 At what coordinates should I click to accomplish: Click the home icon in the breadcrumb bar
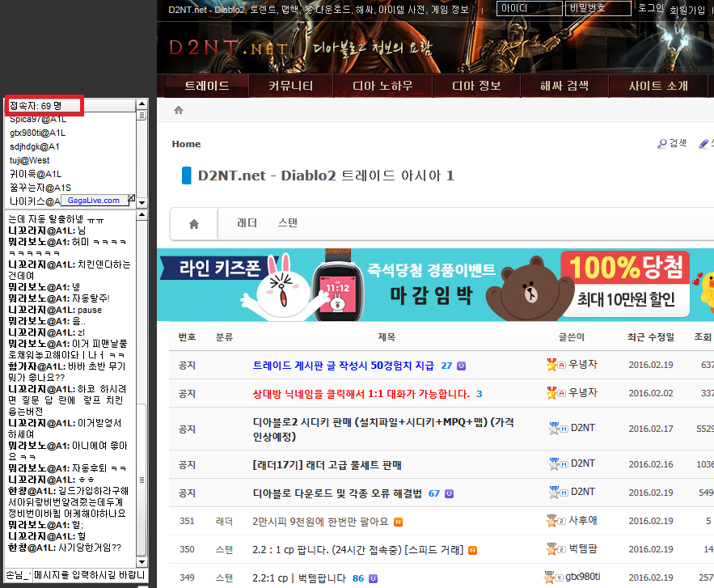tap(179, 110)
